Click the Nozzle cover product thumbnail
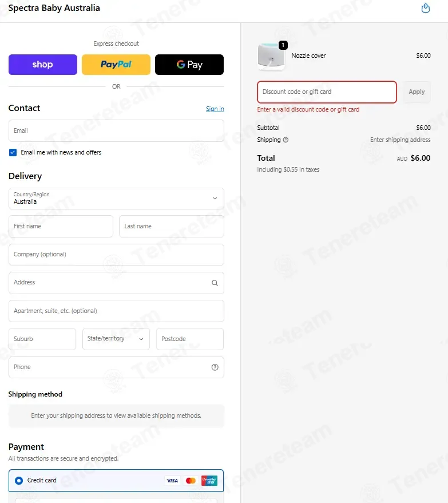448x503 pixels. [x=271, y=56]
